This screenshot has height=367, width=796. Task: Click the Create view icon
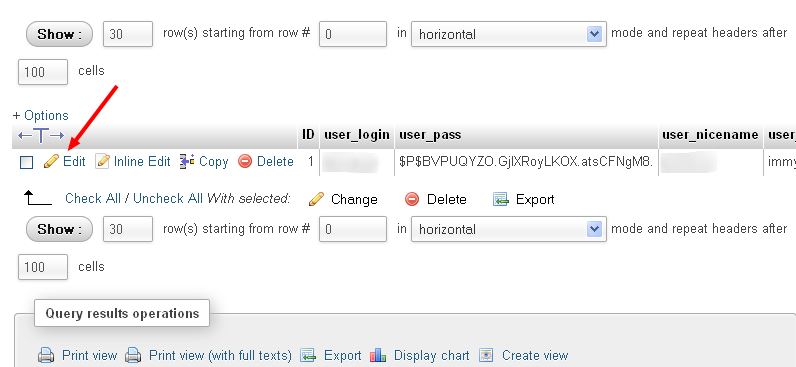[486, 355]
